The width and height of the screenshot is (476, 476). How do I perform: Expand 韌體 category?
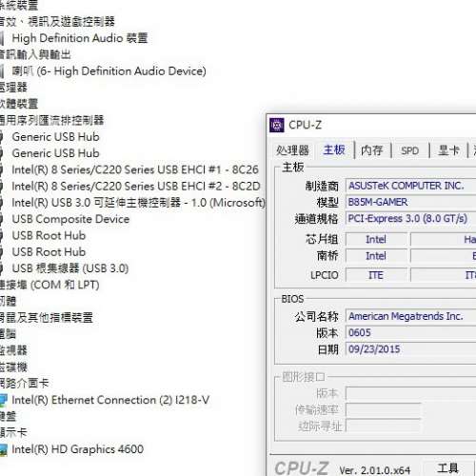(x=8, y=302)
